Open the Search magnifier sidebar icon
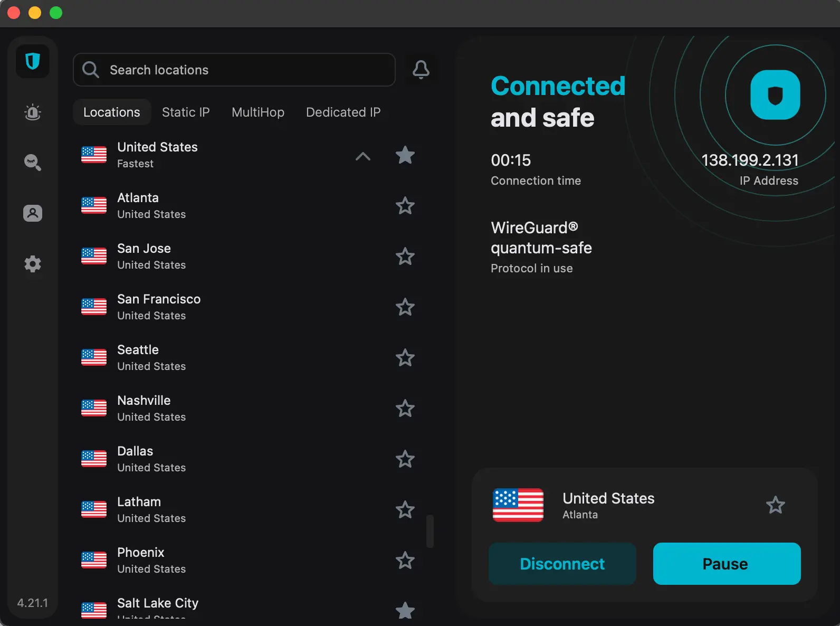840x626 pixels. tap(33, 163)
